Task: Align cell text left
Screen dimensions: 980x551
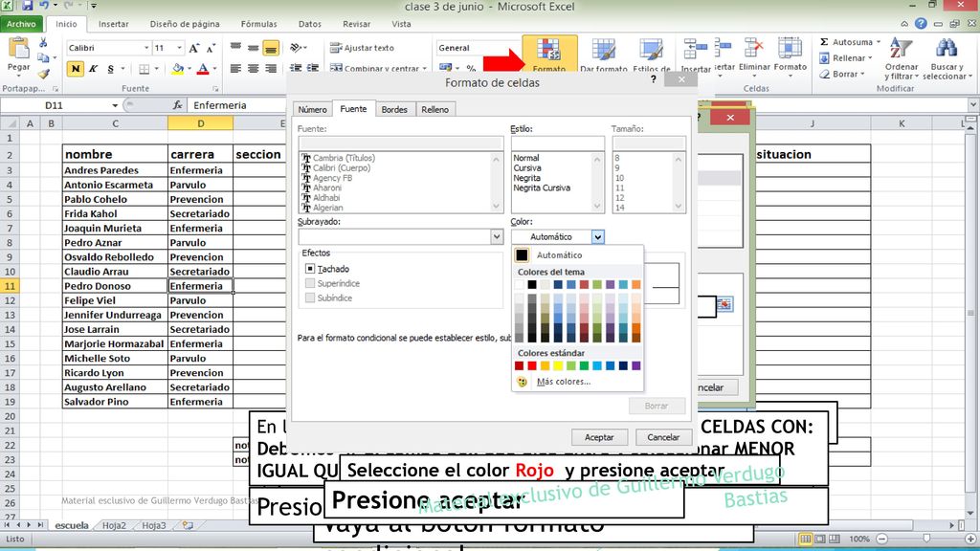Action: click(x=235, y=68)
